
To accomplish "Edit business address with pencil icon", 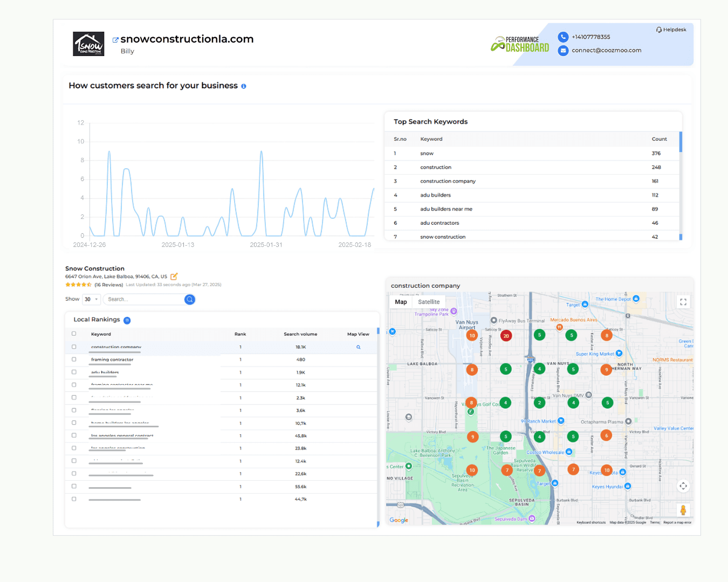I will 174,276.
